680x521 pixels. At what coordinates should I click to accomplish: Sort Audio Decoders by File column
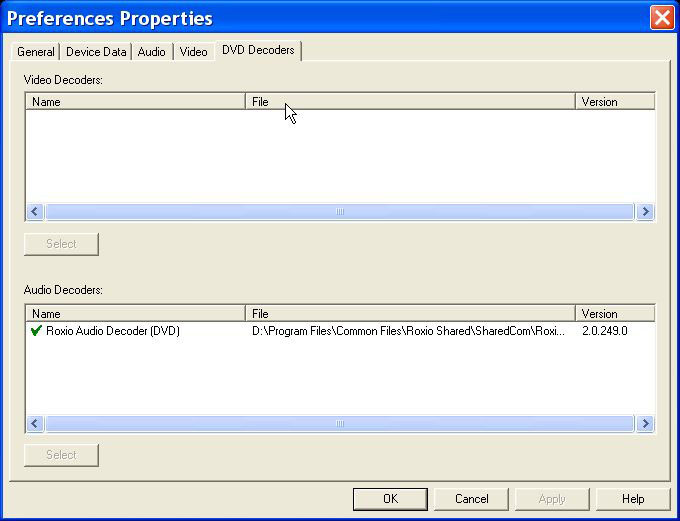(x=410, y=313)
